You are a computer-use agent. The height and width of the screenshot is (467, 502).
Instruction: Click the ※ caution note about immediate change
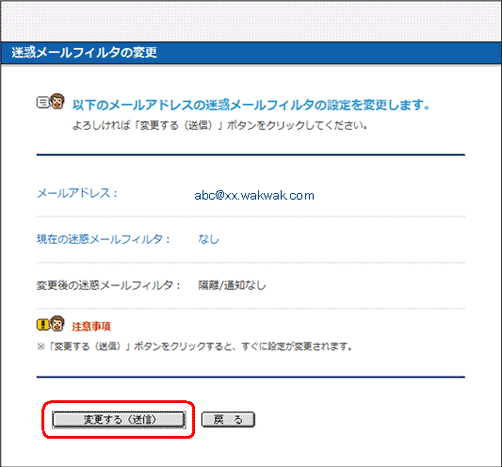[194, 347]
